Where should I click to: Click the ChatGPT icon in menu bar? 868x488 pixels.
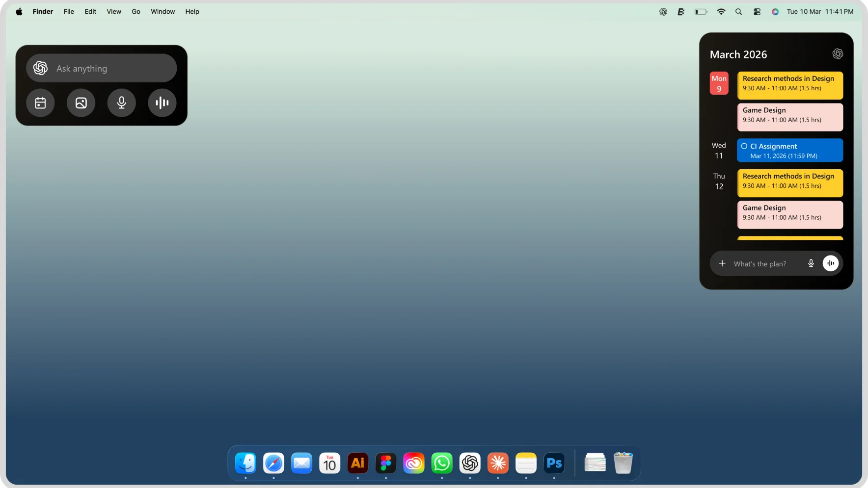[x=663, y=11]
